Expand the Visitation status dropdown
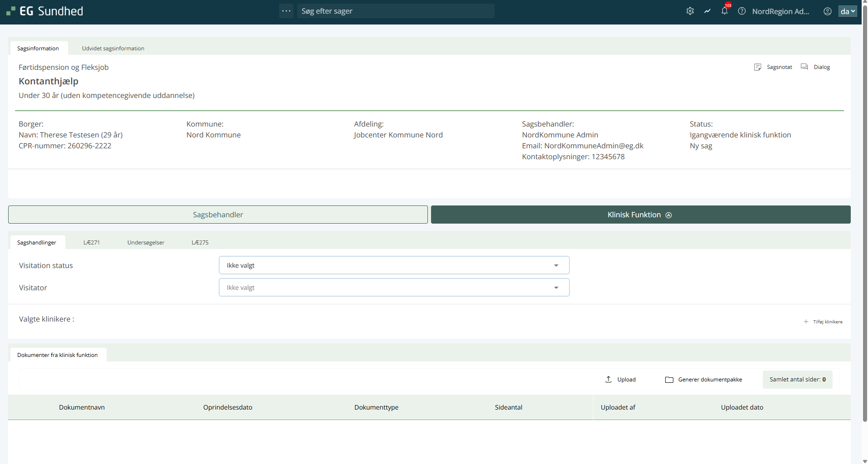Viewport: 868px width, 464px height. coord(394,265)
